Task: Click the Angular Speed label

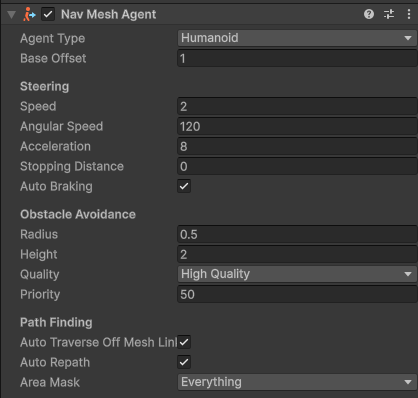Action: [x=62, y=127]
